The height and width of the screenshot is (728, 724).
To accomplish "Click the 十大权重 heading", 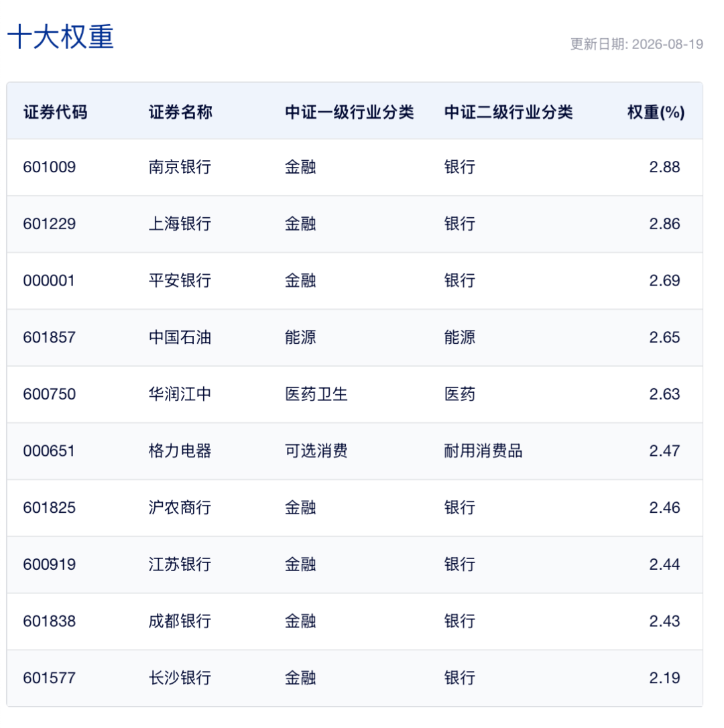I will [60, 37].
